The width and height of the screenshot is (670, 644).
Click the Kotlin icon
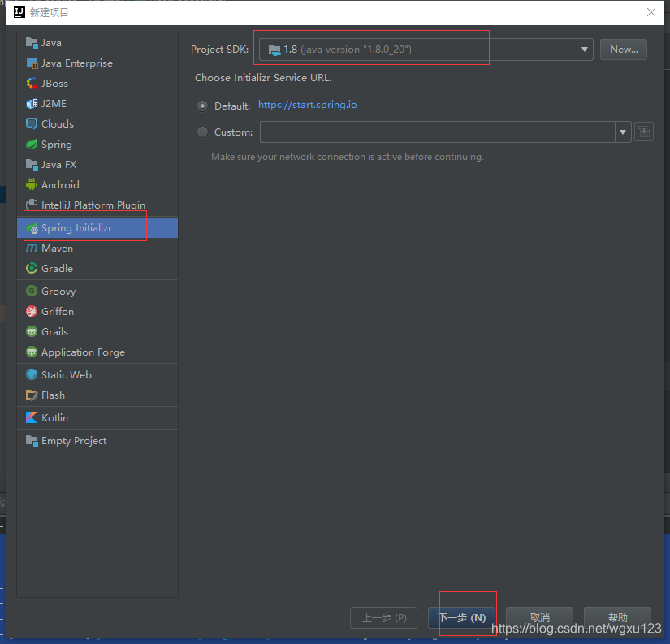[x=32, y=418]
